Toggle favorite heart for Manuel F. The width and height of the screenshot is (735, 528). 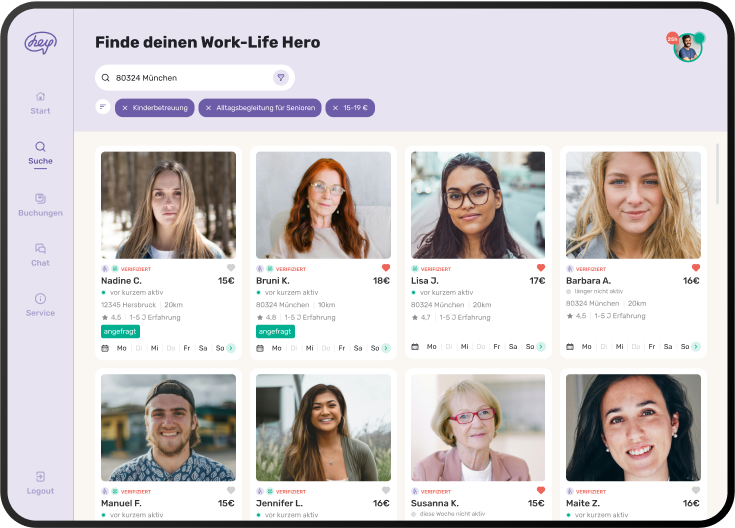[231, 490]
